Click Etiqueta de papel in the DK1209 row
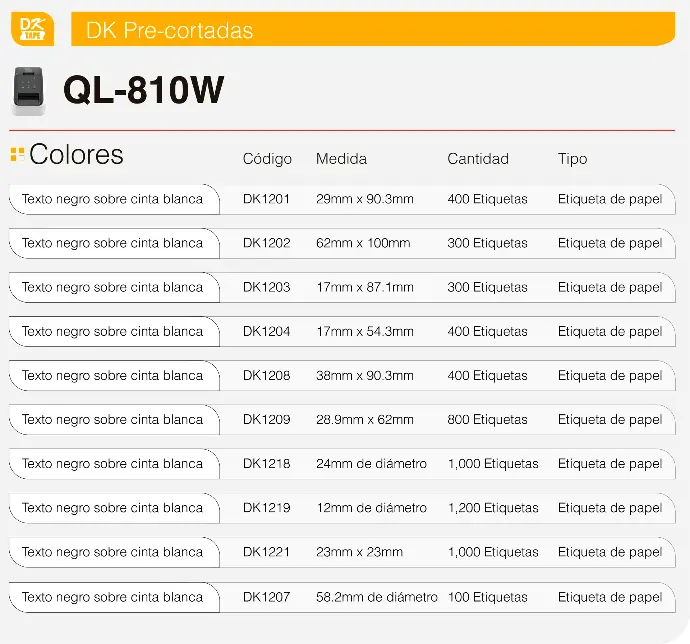This screenshot has height=644, width=690. coord(610,420)
